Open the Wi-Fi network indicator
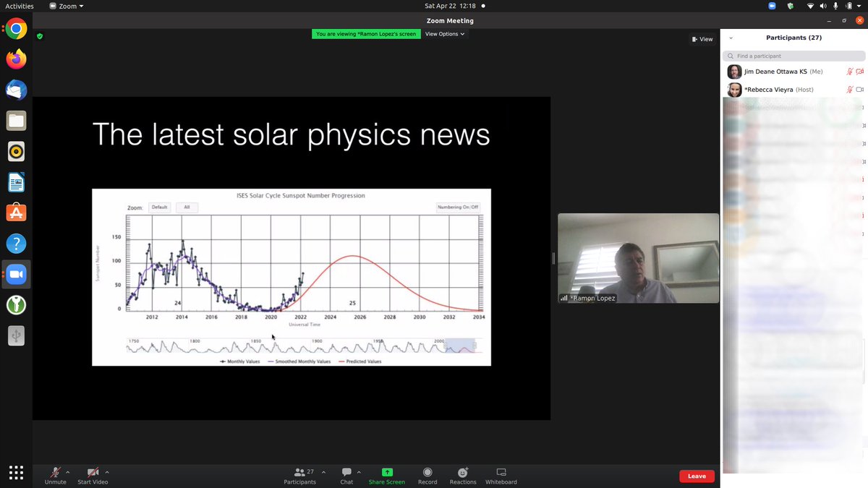868x488 pixels. point(810,6)
